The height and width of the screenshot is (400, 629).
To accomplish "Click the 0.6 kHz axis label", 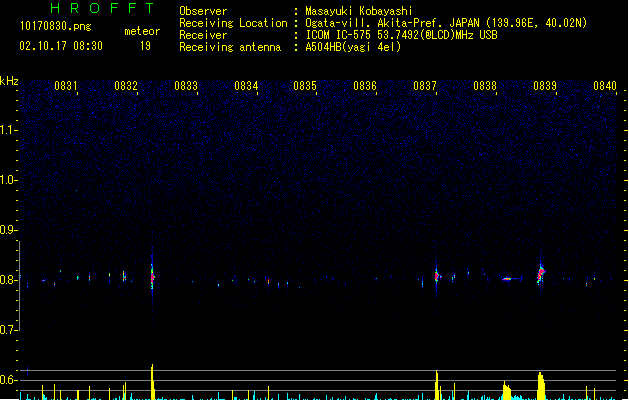I will [8, 380].
